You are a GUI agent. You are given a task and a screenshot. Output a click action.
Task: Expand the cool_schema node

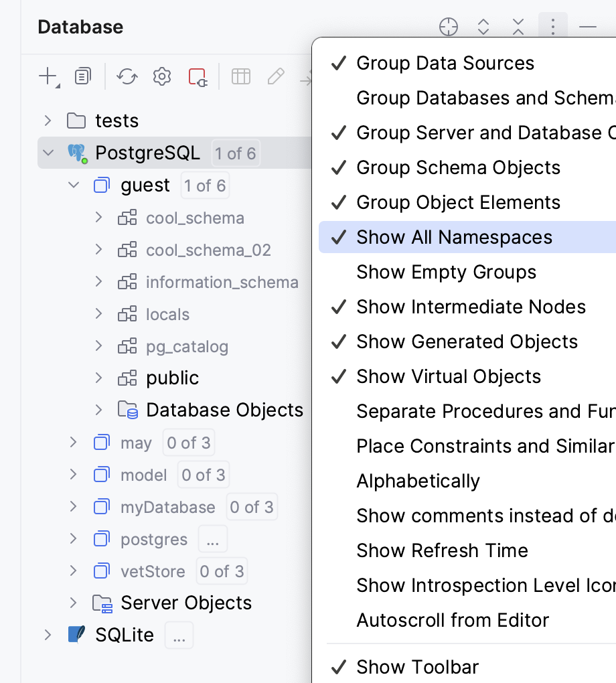point(98,218)
